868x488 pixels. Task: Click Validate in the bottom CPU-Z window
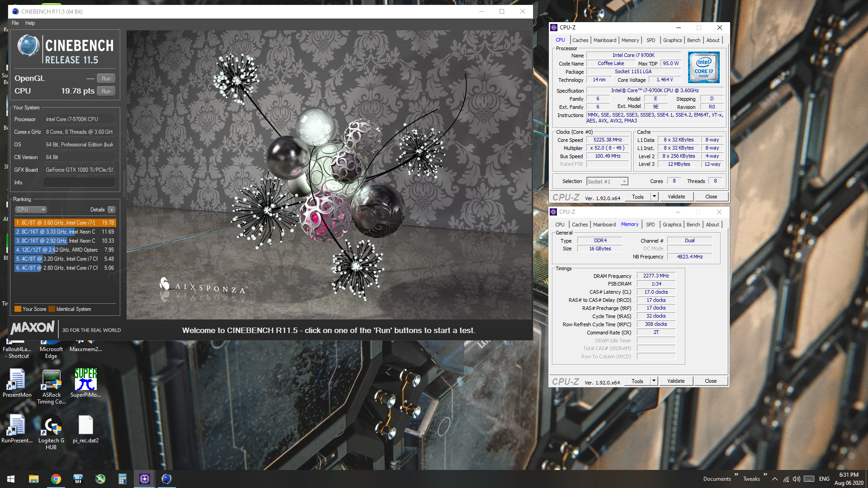(x=676, y=381)
